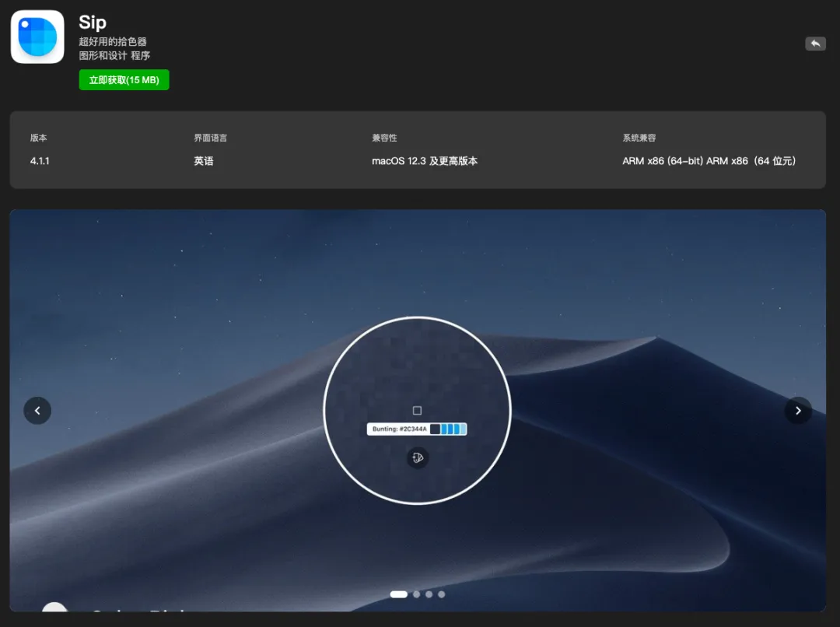Click the version value 4.1.1
The width and height of the screenshot is (840, 627).
40,161
